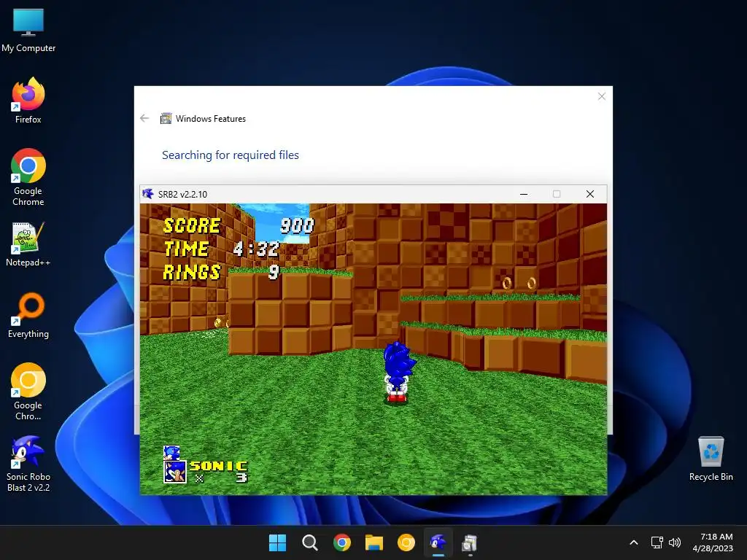Click the SRB2 window title icon
Screen dimensions: 747x560
coord(148,194)
